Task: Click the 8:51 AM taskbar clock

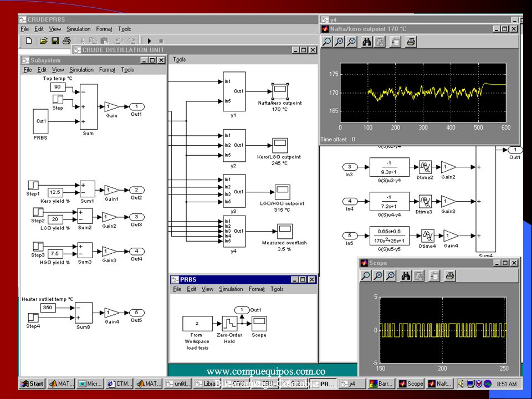Action: pos(507,384)
